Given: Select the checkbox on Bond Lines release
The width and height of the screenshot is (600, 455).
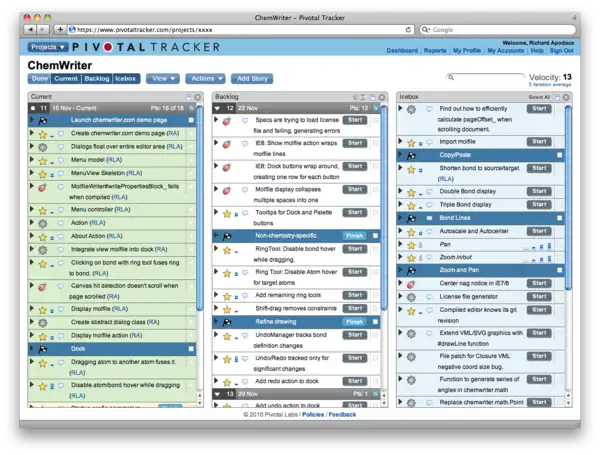Looking at the screenshot, I should coord(560,216).
